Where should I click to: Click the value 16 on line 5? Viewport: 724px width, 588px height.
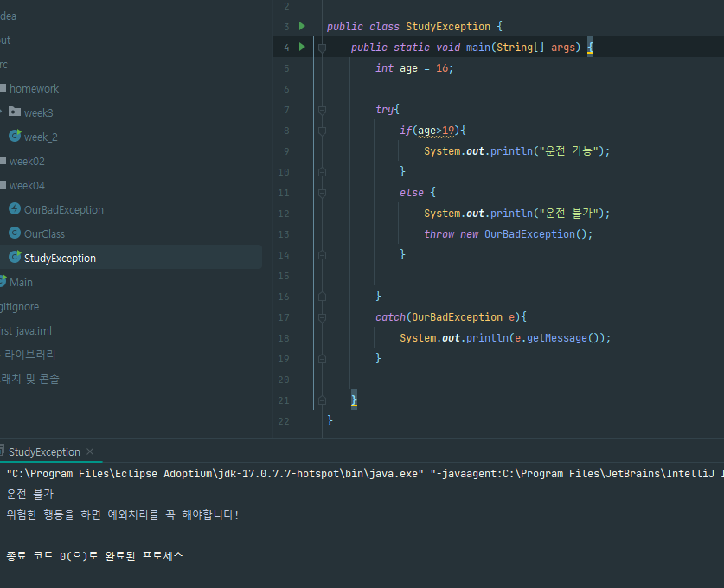click(x=442, y=68)
